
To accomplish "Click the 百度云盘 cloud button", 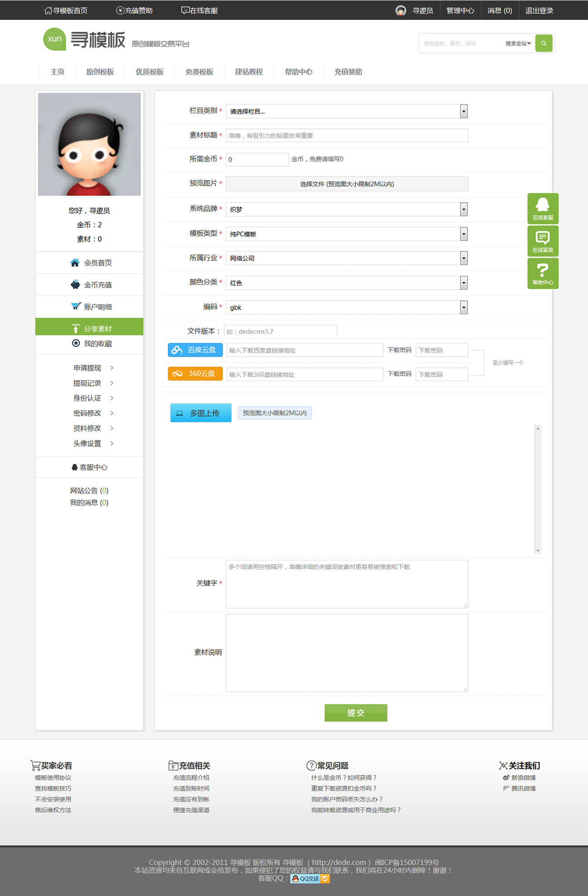I will pos(195,350).
